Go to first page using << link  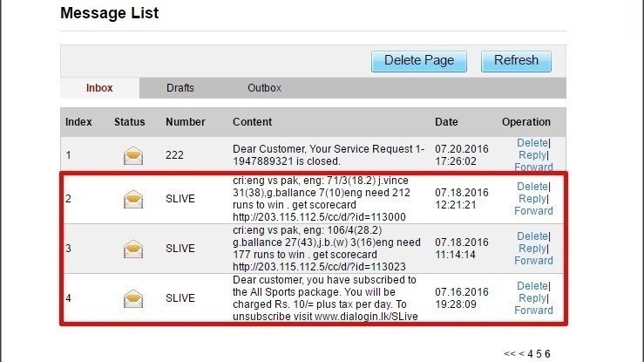[x=509, y=354]
